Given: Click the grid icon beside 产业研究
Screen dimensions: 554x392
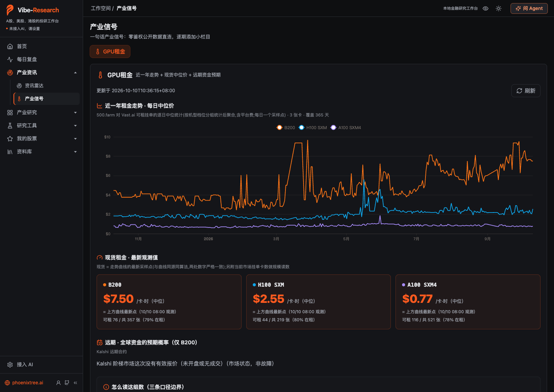Looking at the screenshot, I should pos(10,113).
